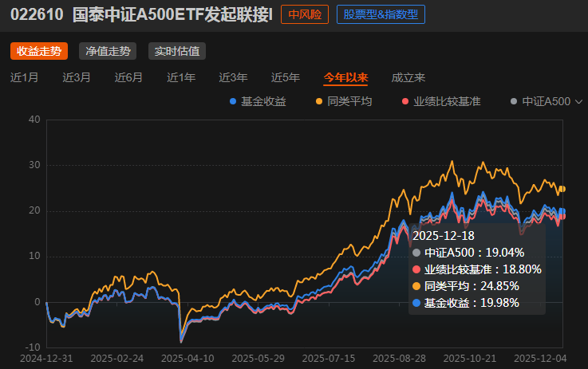The height and width of the screenshot is (369, 588).
Task: Open the 实时估值 tab
Action: (177, 51)
